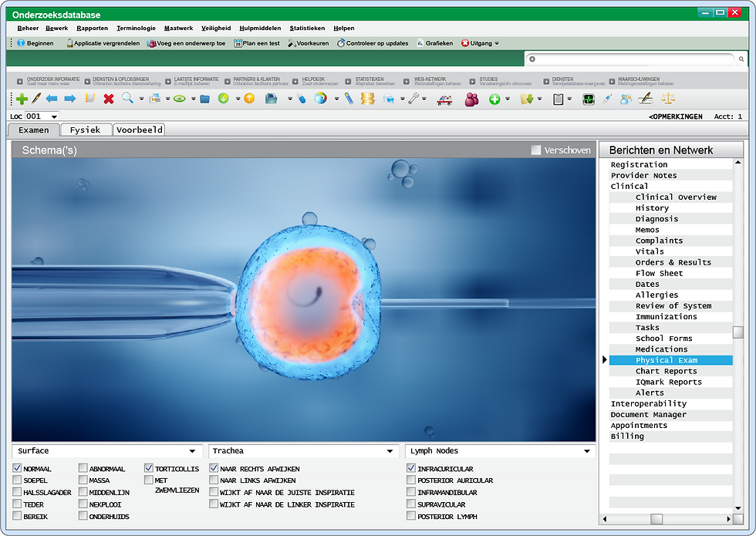Click the green download arrow icon
756x536 pixels.
coord(223,99)
